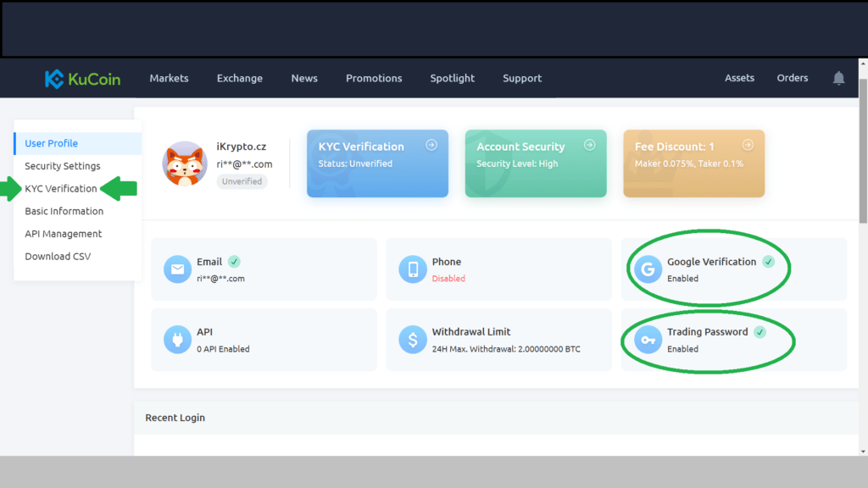Open the notifications bell

[838, 79]
